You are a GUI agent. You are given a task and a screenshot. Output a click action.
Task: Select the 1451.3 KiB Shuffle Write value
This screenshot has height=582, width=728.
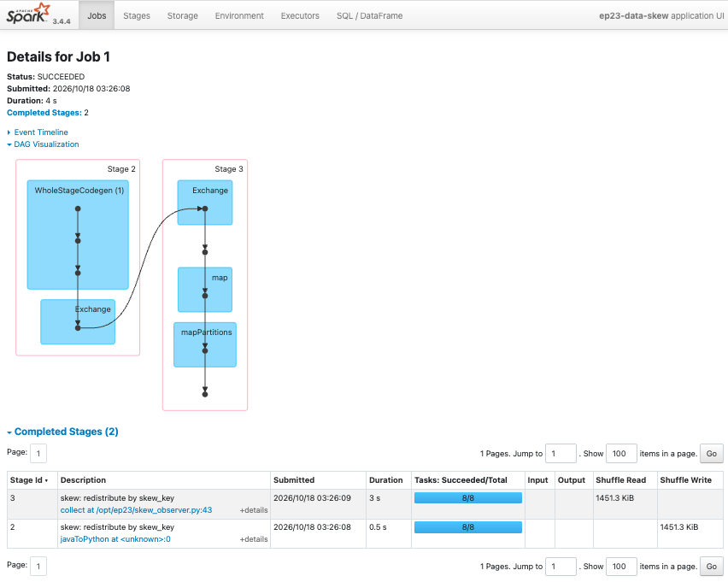tap(679, 527)
